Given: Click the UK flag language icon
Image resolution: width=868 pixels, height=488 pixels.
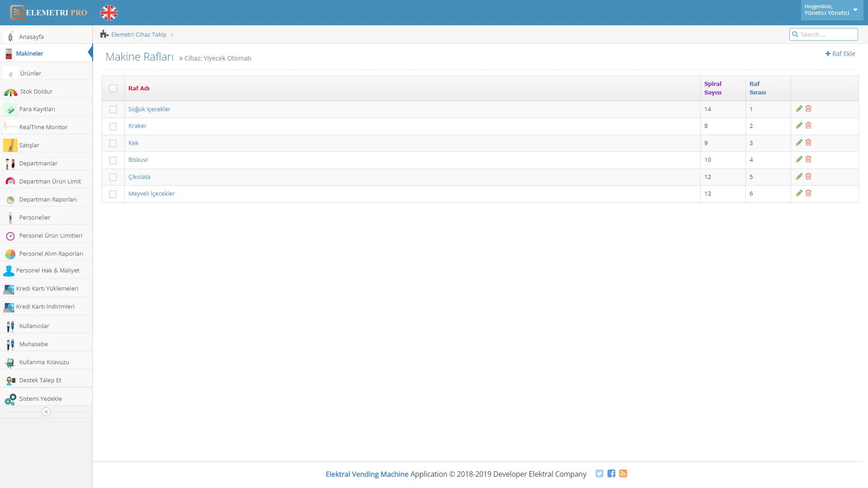Looking at the screenshot, I should [x=108, y=13].
